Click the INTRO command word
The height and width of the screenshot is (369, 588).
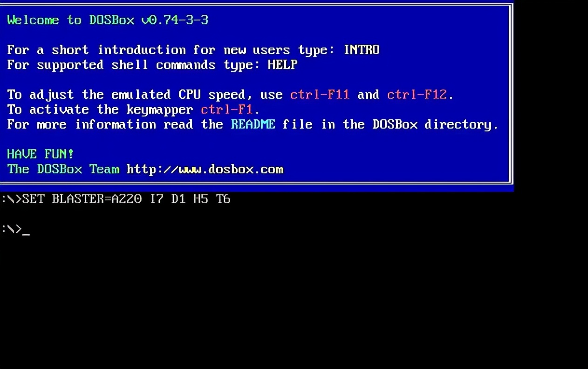pos(362,50)
